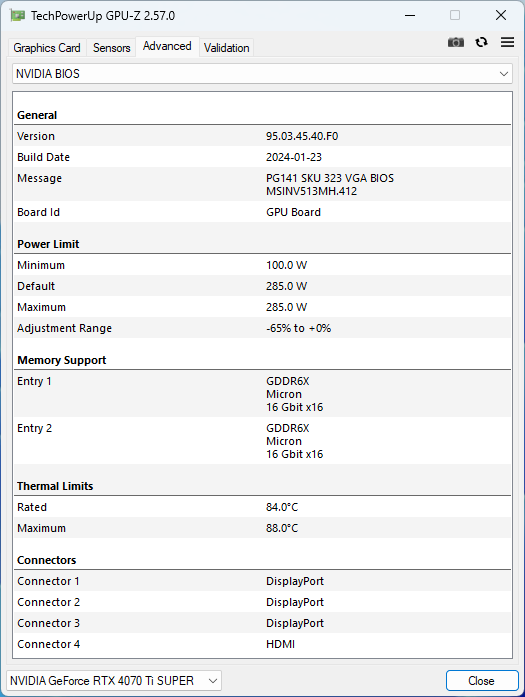Open the hamburger menu icon
The width and height of the screenshot is (525, 697).
(507, 42)
